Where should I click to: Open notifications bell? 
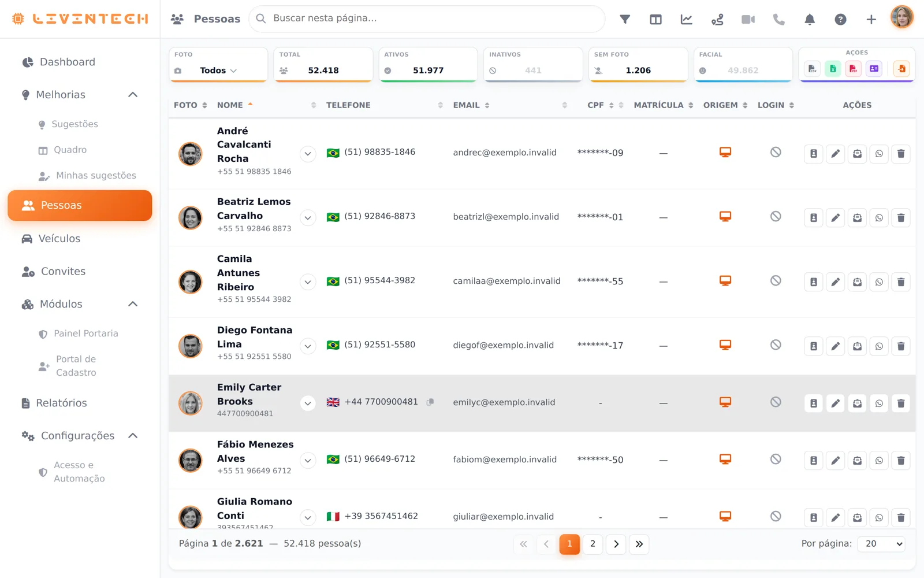810,19
